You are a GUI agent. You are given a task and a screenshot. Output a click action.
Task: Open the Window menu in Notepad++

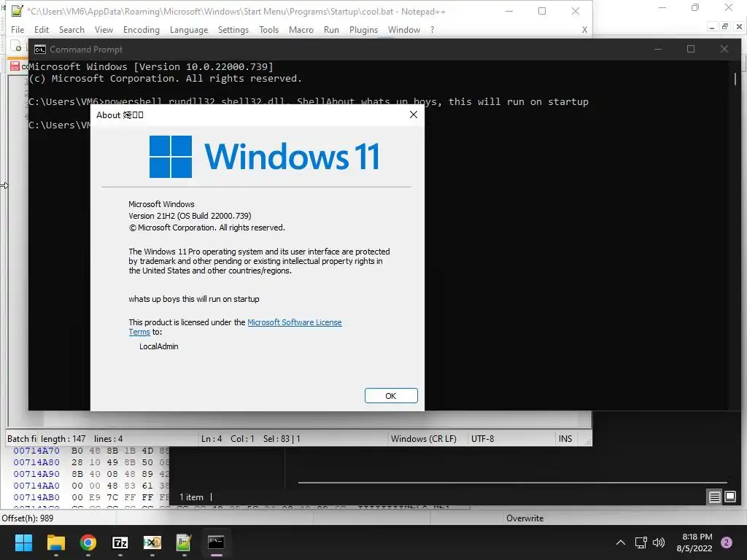tap(404, 29)
